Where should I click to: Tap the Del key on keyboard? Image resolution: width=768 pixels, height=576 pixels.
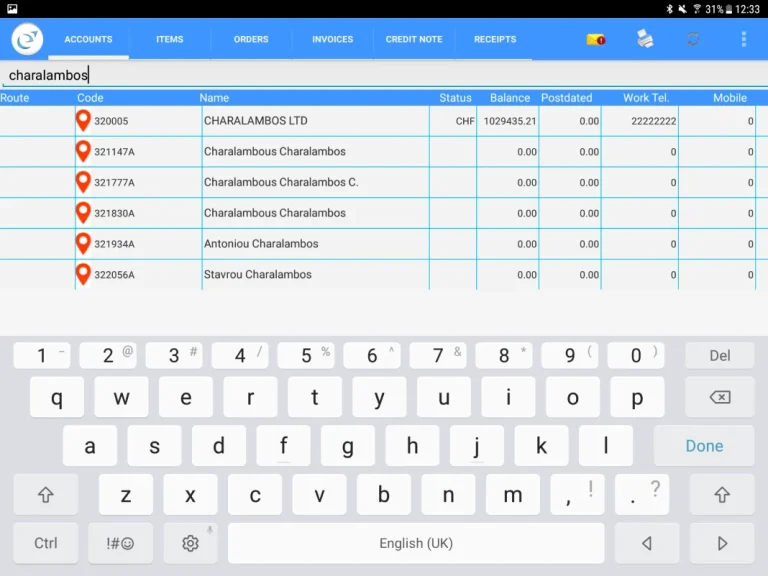point(720,355)
